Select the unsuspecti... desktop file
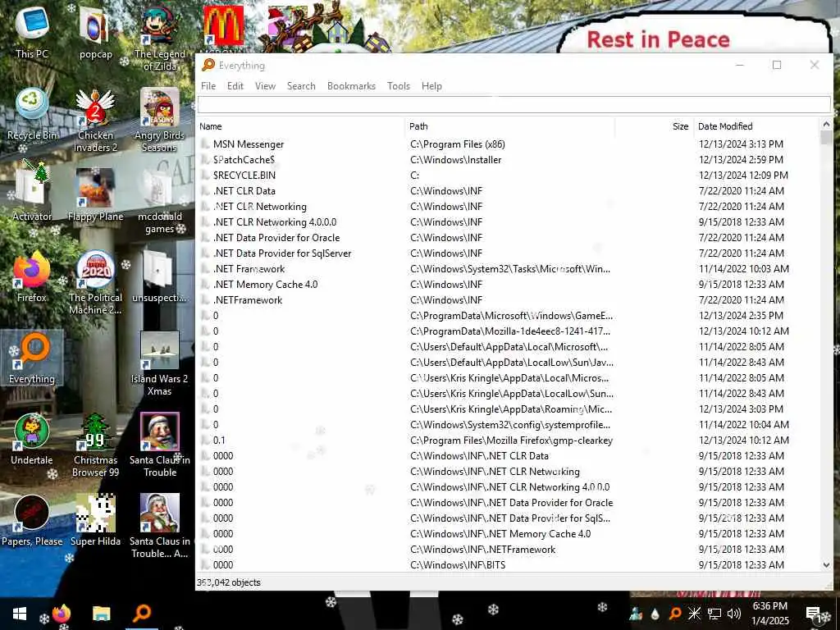Screen dimensions: 840x630 160,277
